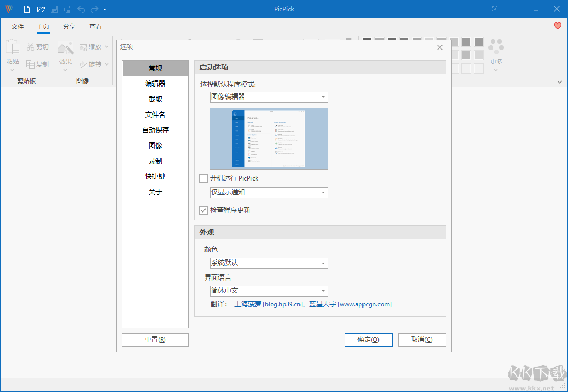Select the 编辑器 options category

point(155,84)
